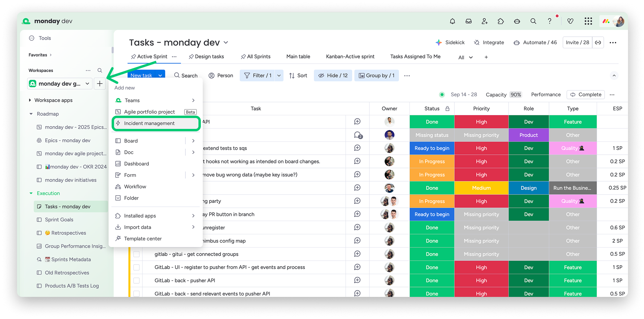The height and width of the screenshot is (319, 644).
Task: Select Workflow in the Add new menu
Action: click(x=156, y=187)
